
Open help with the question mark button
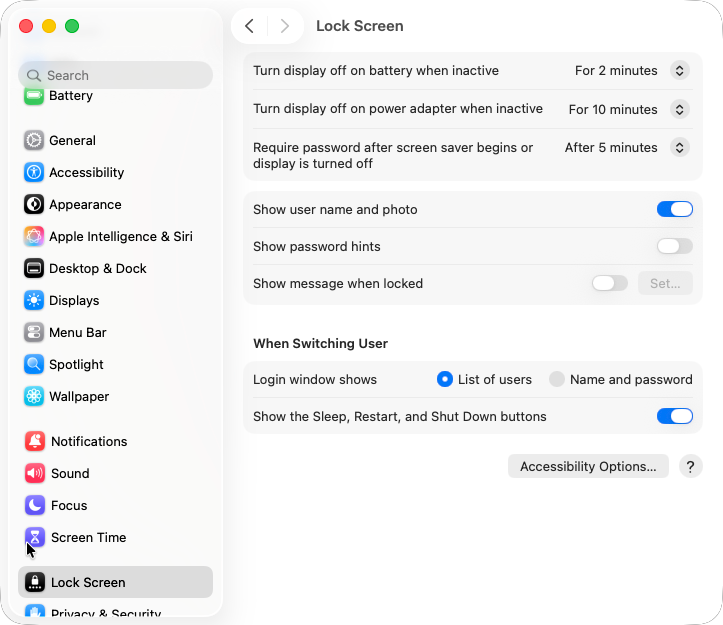click(690, 466)
